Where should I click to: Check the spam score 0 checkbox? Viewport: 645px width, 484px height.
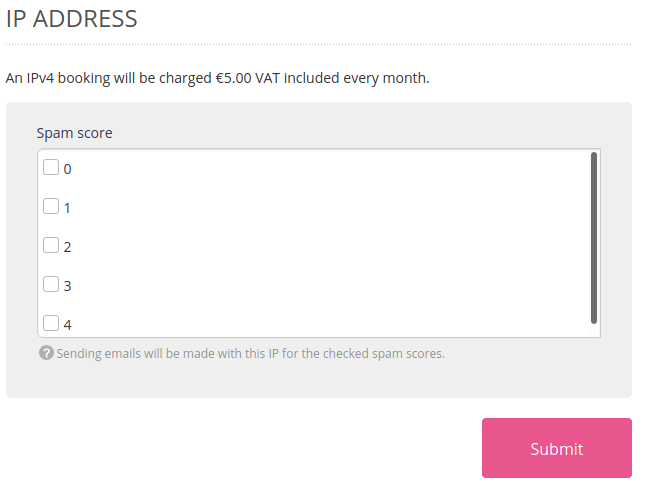[x=51, y=168]
